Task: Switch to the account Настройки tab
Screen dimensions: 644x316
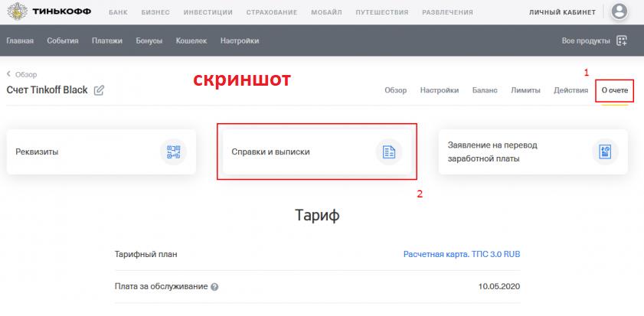Action: coord(440,90)
